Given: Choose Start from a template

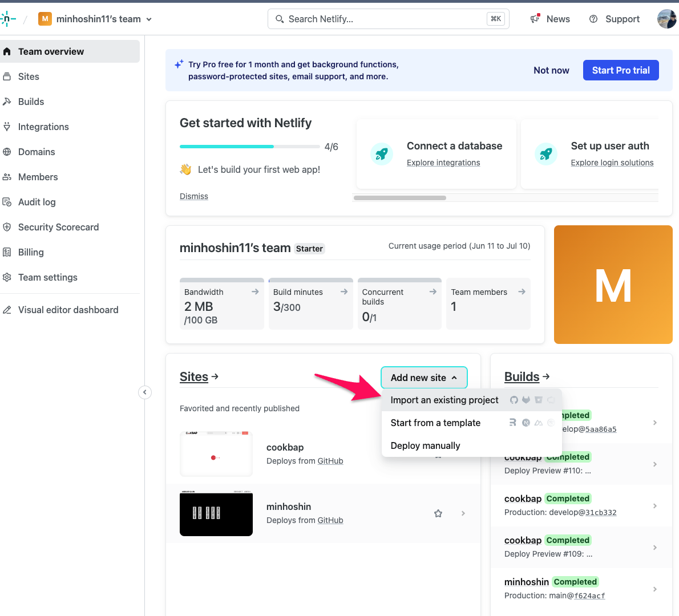Looking at the screenshot, I should click(471, 423).
